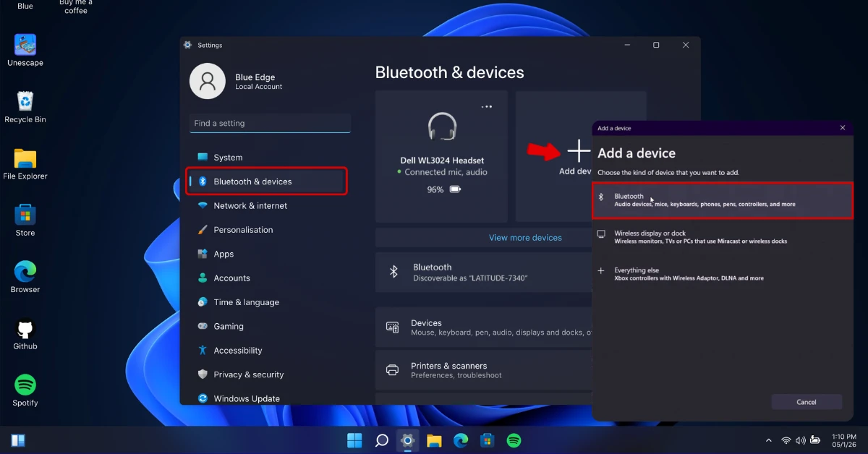Open Gaming settings category
This screenshot has height=454, width=868.
tap(268, 326)
